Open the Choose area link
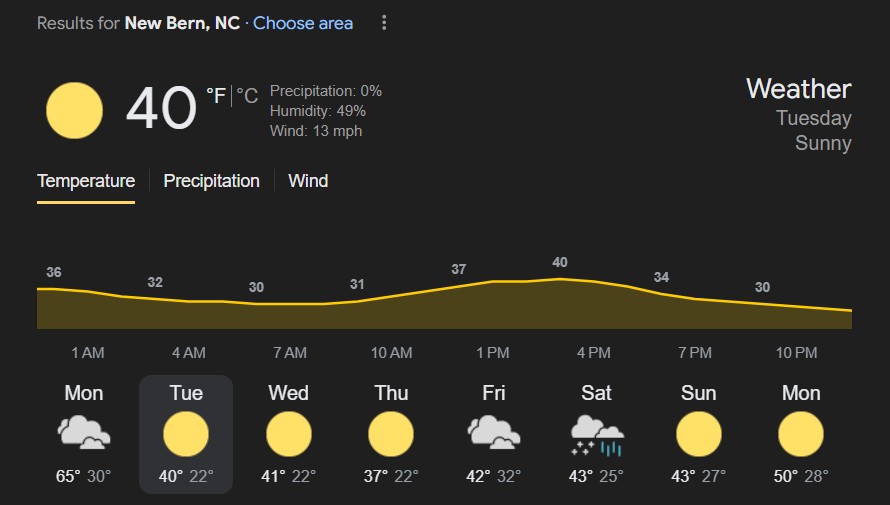 pos(303,23)
